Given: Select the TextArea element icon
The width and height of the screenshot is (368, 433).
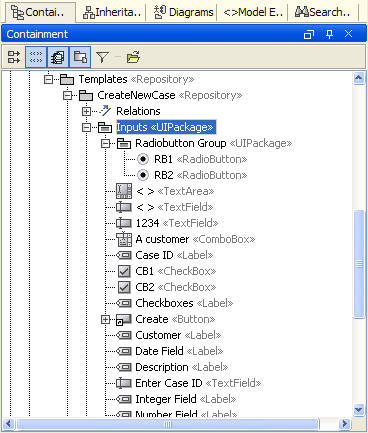Looking at the screenshot, I should click(124, 191).
